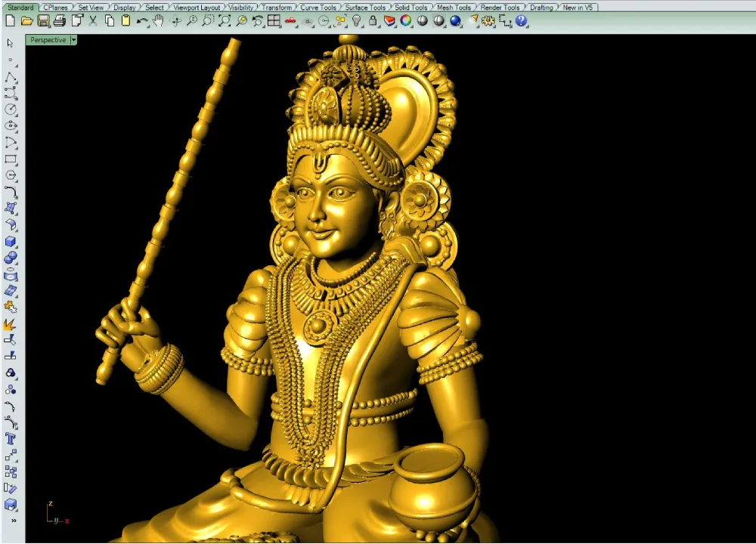Viewport: 756px width, 544px height.
Task: Click the Boolean Union spheres icon
Action: tap(11, 258)
